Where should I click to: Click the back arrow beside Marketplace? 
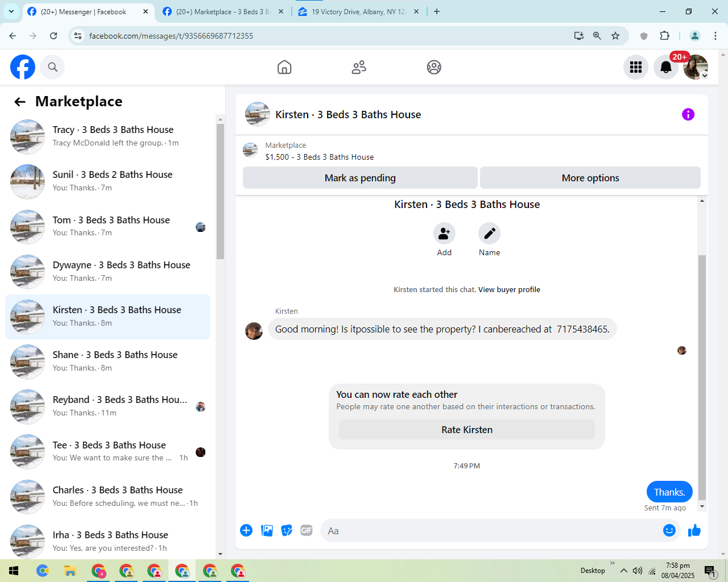(x=20, y=102)
